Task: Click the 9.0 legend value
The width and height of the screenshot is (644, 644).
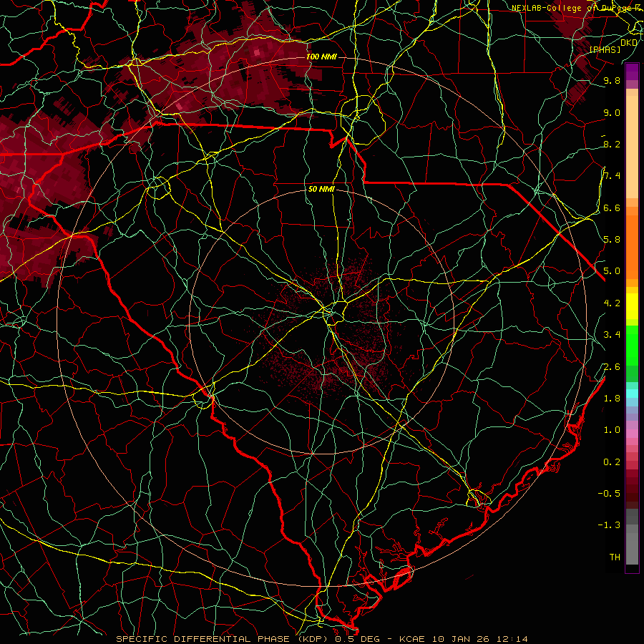Action: click(x=612, y=113)
